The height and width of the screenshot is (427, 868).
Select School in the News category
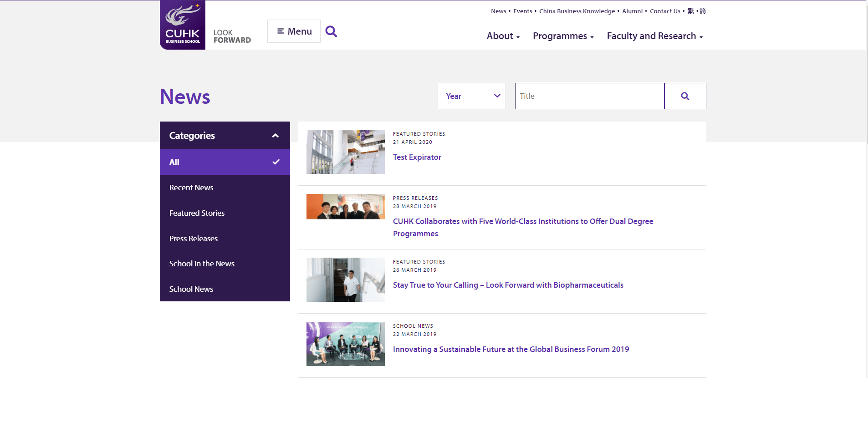[202, 264]
